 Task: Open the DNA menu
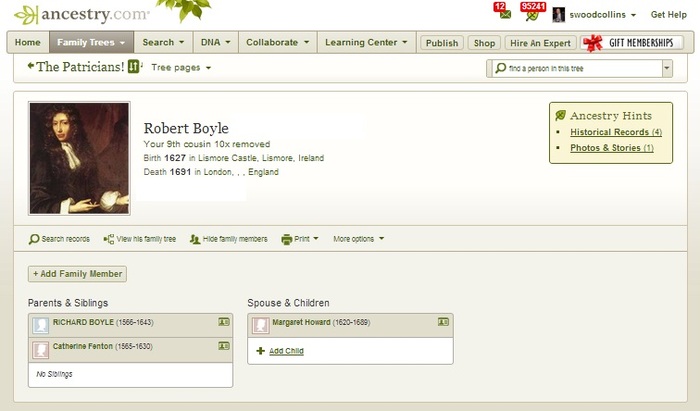click(215, 42)
